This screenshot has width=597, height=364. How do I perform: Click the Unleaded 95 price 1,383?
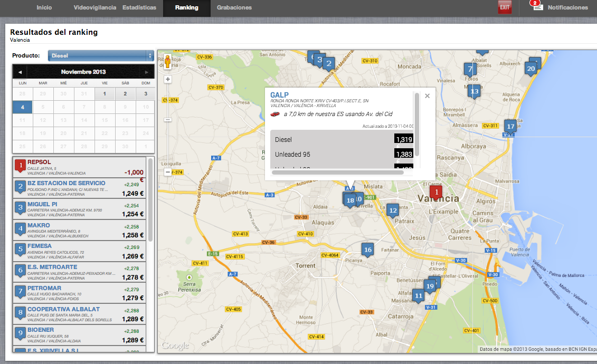(x=404, y=154)
